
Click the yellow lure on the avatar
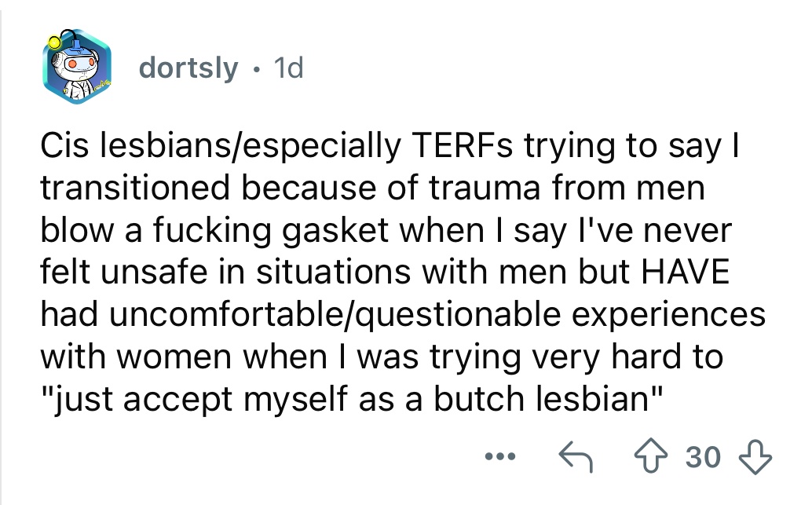click(x=53, y=42)
